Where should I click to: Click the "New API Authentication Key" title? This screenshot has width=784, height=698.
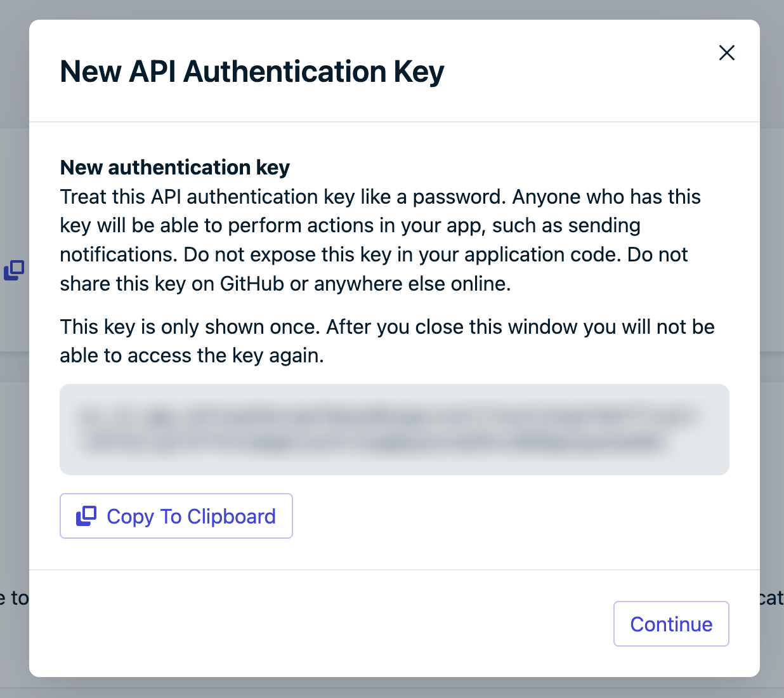tap(252, 71)
